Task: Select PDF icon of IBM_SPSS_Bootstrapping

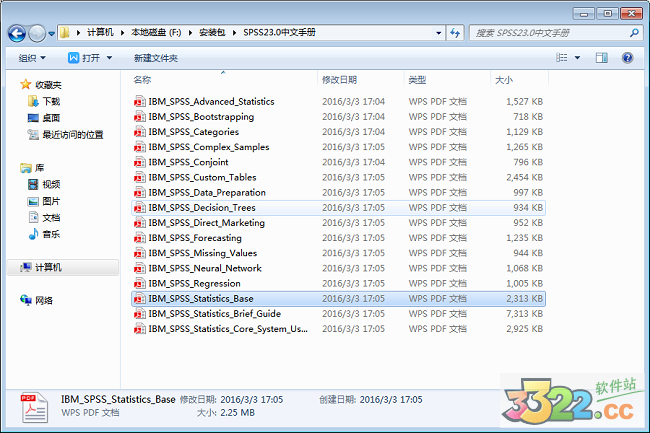Action: (140, 116)
